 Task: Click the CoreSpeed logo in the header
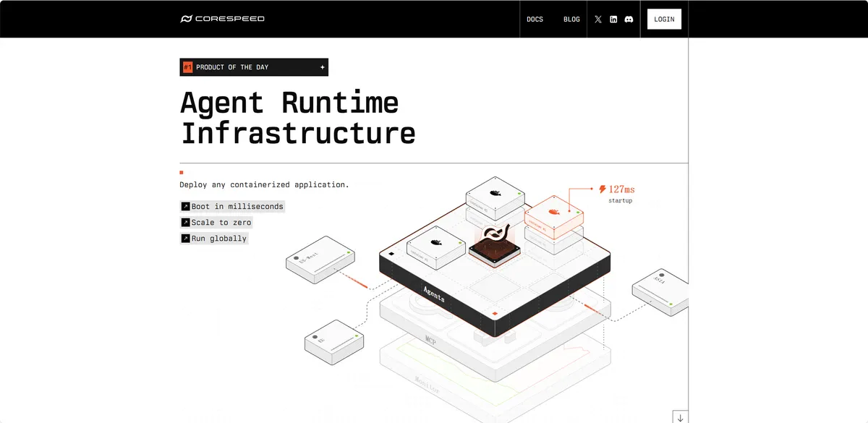(222, 19)
